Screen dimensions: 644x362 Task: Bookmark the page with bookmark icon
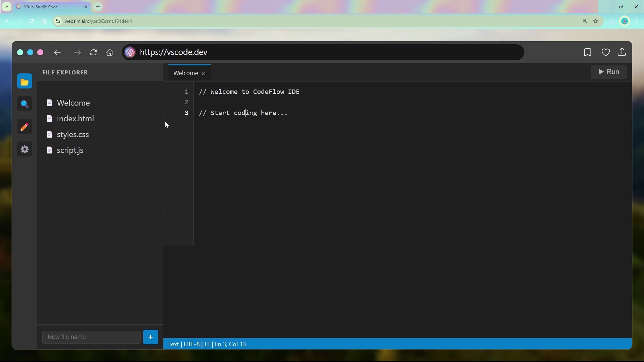[587, 52]
